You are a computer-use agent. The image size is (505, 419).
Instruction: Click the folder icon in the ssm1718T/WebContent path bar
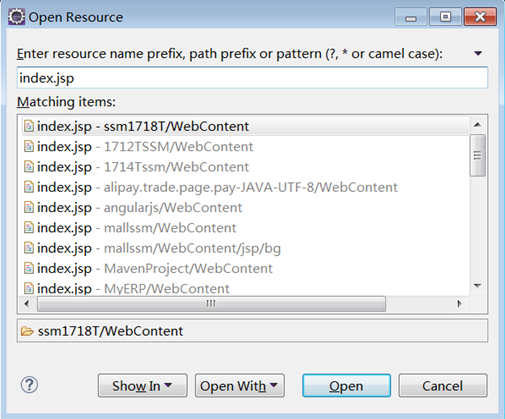point(27,331)
